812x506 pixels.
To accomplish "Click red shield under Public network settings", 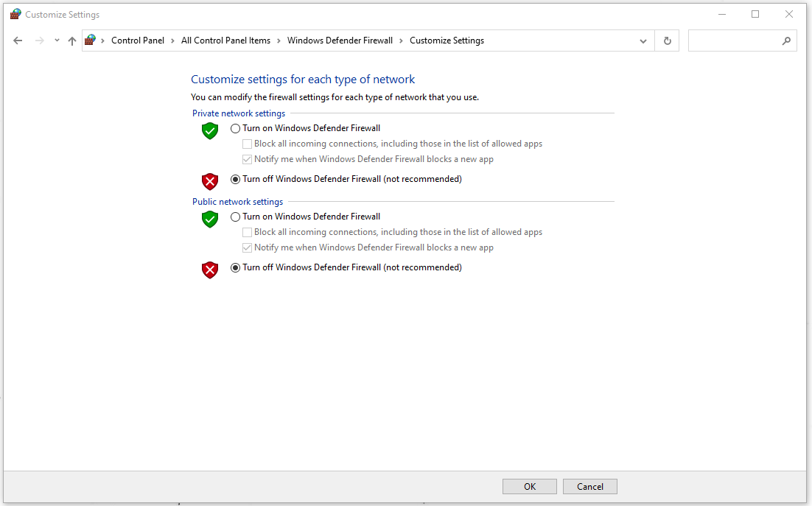I will pyautogui.click(x=210, y=270).
